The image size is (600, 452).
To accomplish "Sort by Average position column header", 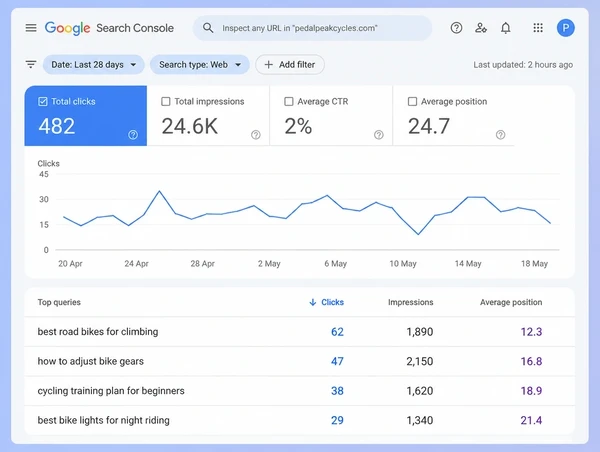I will pos(511,302).
